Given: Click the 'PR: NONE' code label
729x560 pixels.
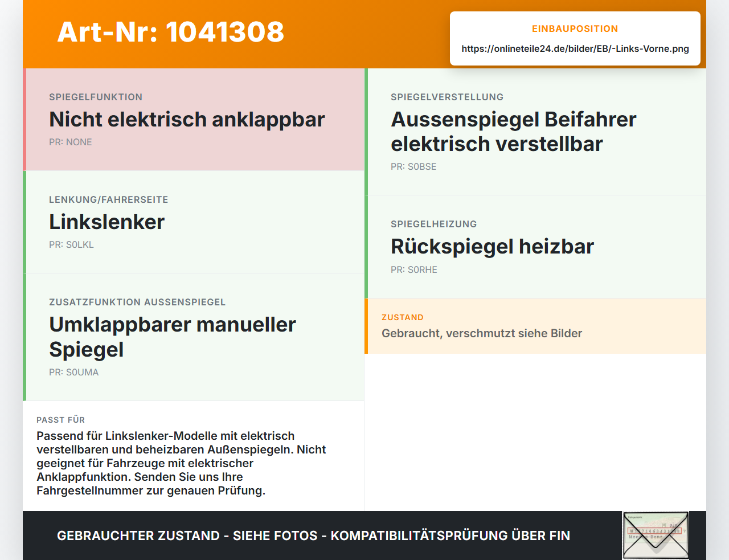Looking at the screenshot, I should (x=71, y=142).
